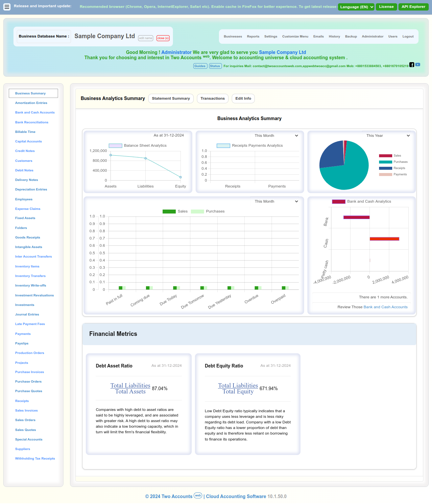This screenshot has height=504, width=432.
Task: Open the Guides link
Action: pos(200,66)
